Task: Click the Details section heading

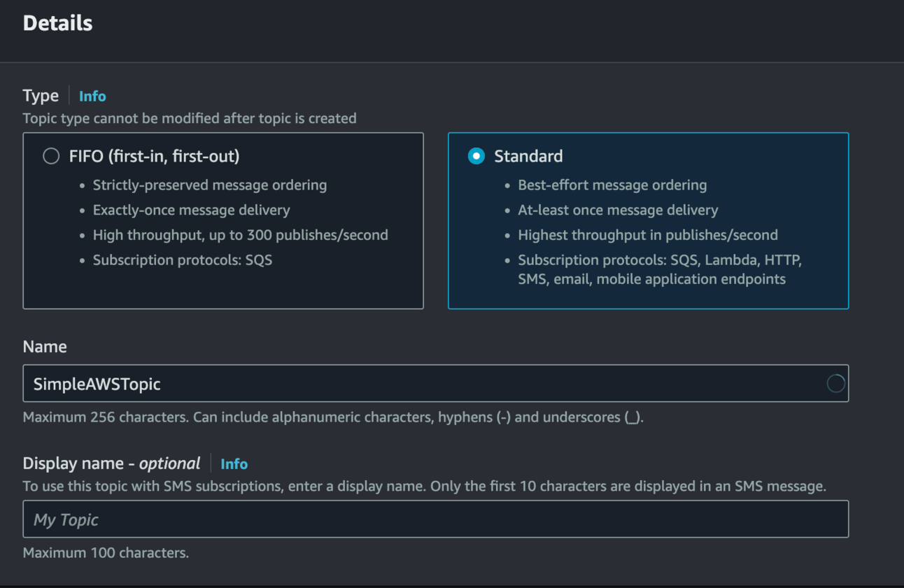Action: pos(58,23)
